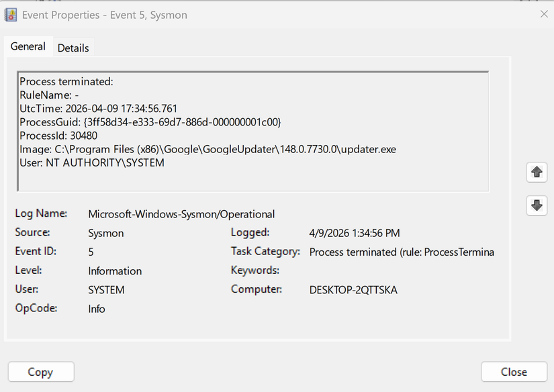554x392 pixels.
Task: Switch to the Details tab
Action: tap(73, 47)
